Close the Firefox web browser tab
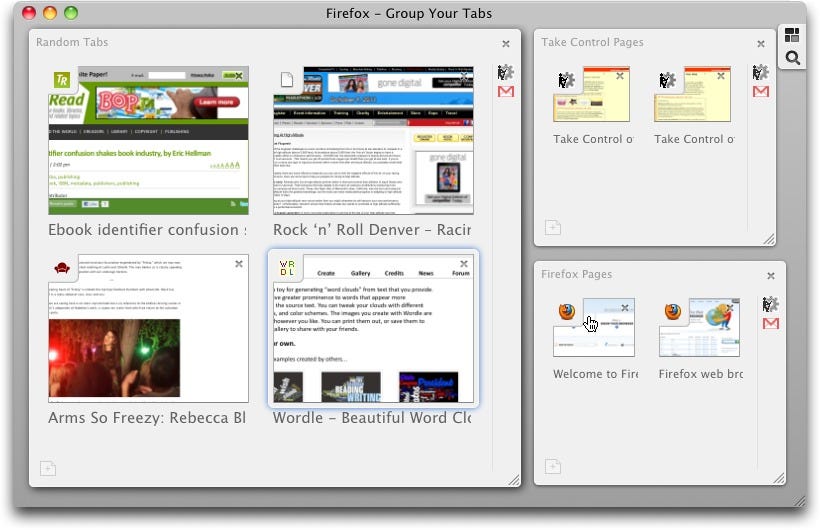The height and width of the screenshot is (530, 820). point(730,308)
